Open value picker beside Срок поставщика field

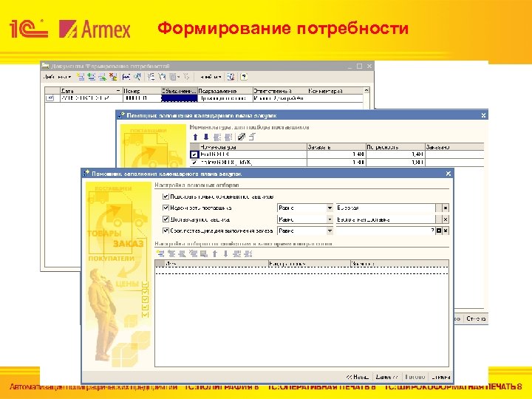tap(439, 231)
